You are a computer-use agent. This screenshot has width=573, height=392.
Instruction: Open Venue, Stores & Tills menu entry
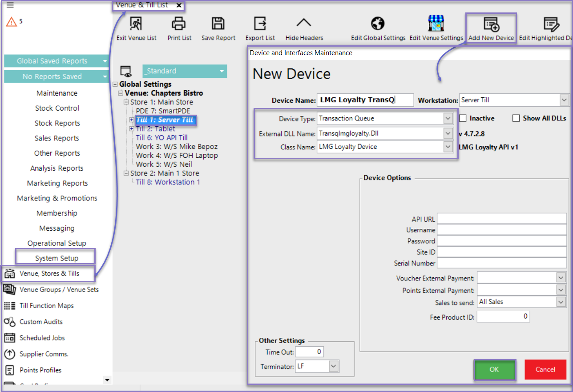coord(49,273)
